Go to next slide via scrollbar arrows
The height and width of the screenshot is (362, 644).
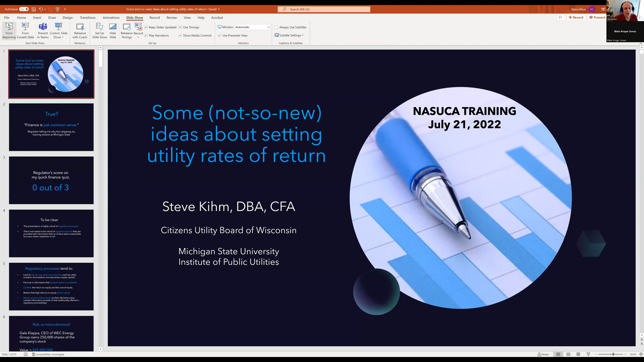[x=642, y=344]
